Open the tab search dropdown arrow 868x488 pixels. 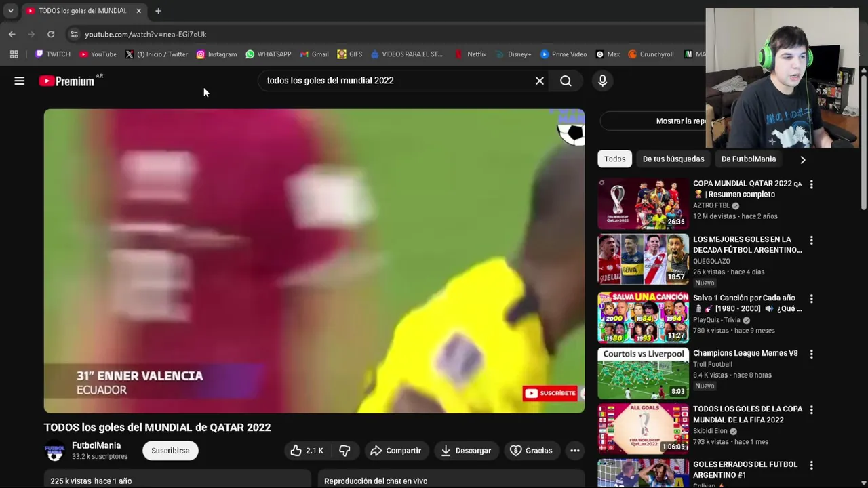[10, 11]
